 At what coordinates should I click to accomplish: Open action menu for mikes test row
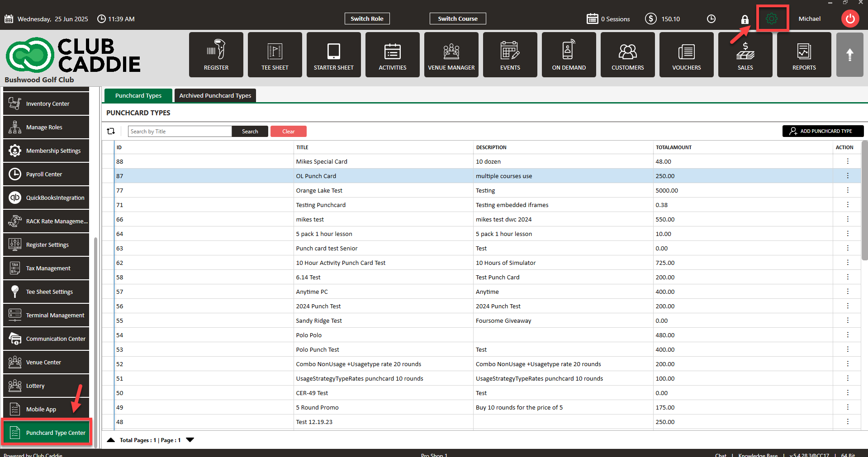[848, 219]
